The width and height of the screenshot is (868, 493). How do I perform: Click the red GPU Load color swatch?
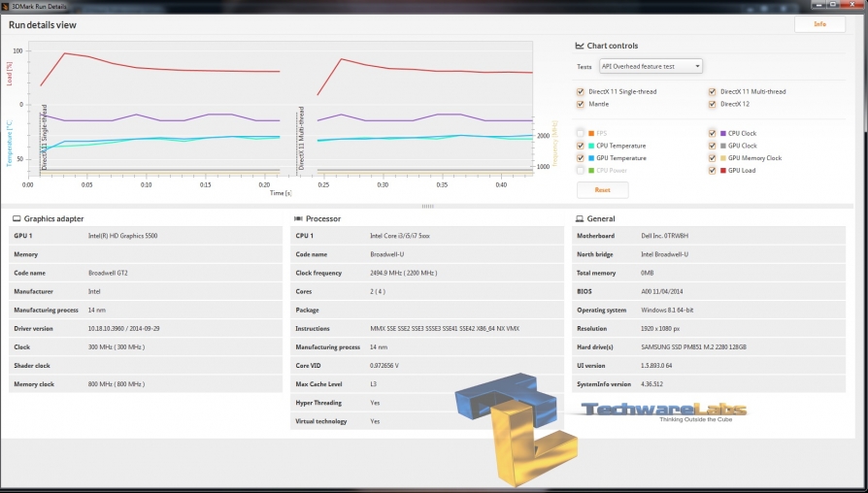point(723,171)
